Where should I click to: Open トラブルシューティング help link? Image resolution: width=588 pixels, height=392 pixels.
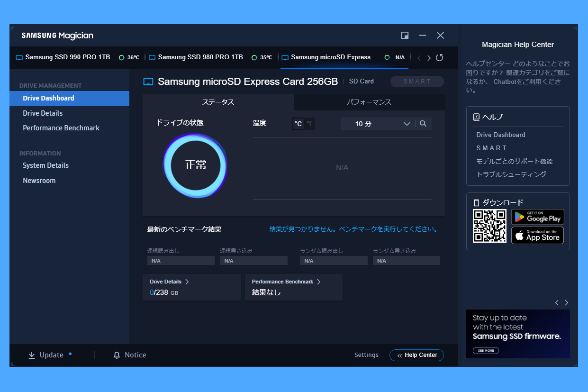(511, 174)
